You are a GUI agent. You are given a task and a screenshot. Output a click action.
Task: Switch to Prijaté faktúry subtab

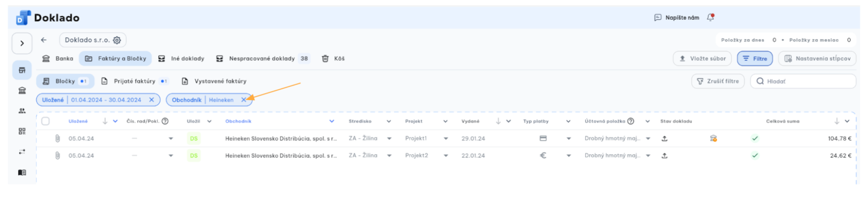pyautogui.click(x=135, y=81)
